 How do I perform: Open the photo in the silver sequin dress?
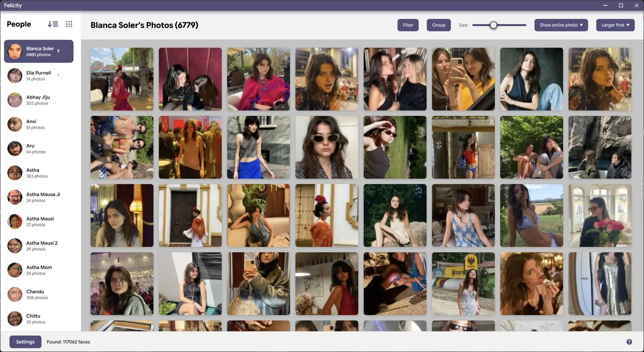pos(600,284)
